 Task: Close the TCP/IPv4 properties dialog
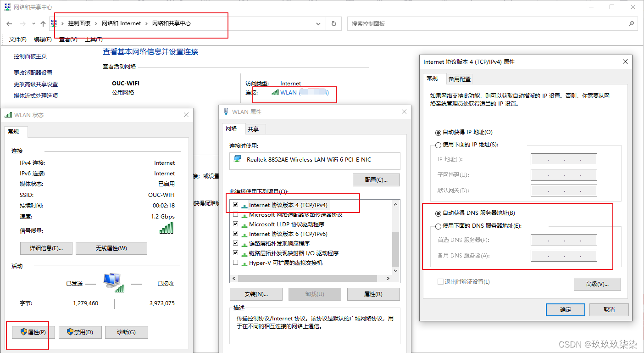click(625, 62)
